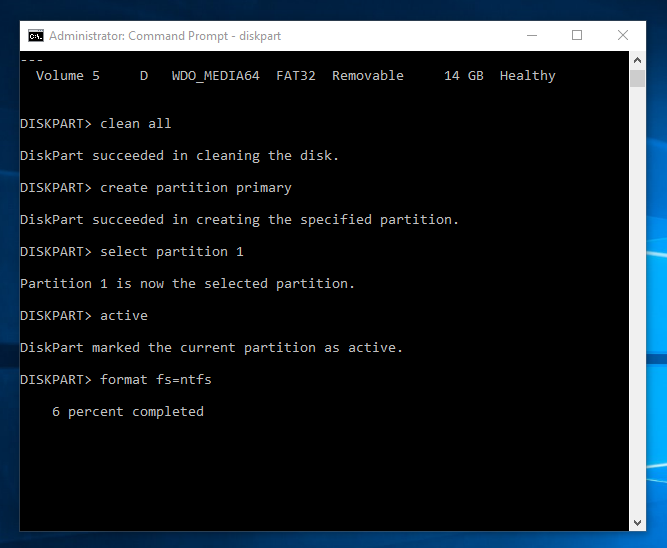Open the Command Prompt system menu icon
The width and height of the screenshot is (667, 548).
tap(36, 36)
